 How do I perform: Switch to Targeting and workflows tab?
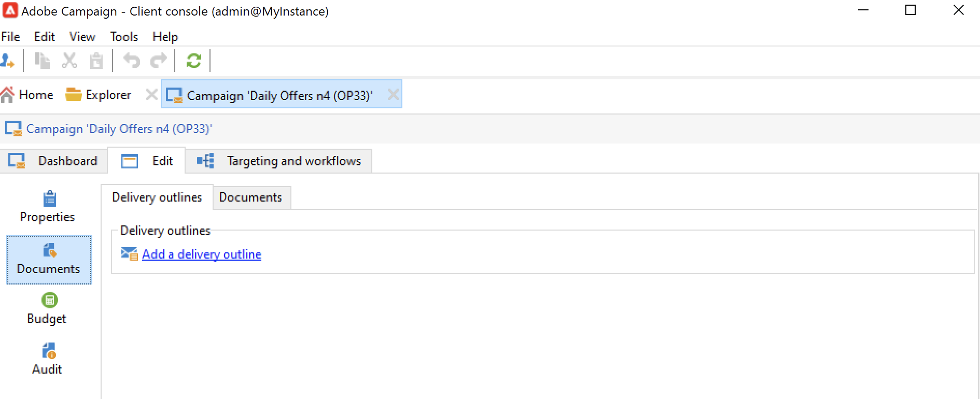279,161
